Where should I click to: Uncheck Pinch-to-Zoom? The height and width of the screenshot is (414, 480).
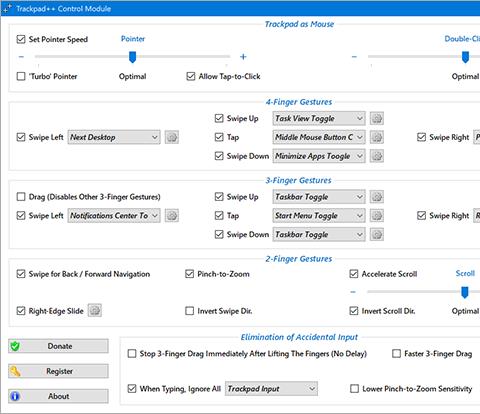pos(189,274)
